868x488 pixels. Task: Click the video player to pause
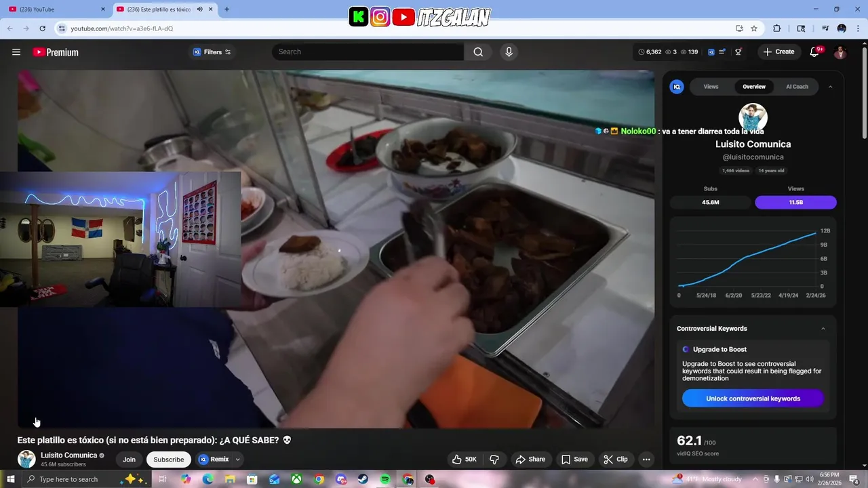336,249
